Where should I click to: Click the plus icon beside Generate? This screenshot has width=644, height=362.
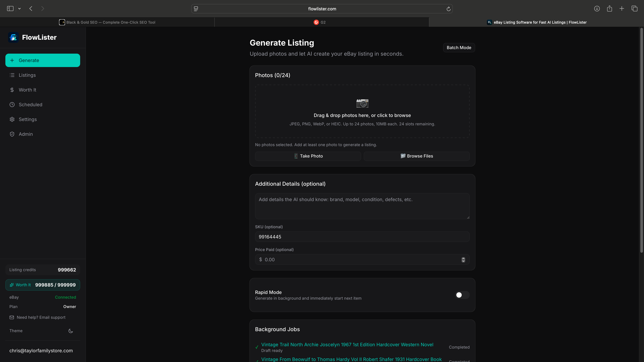click(12, 61)
